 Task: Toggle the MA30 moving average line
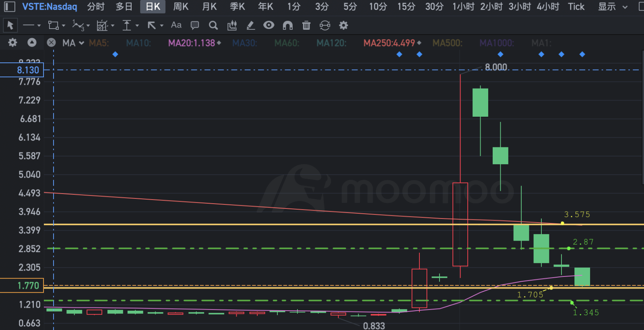[244, 43]
